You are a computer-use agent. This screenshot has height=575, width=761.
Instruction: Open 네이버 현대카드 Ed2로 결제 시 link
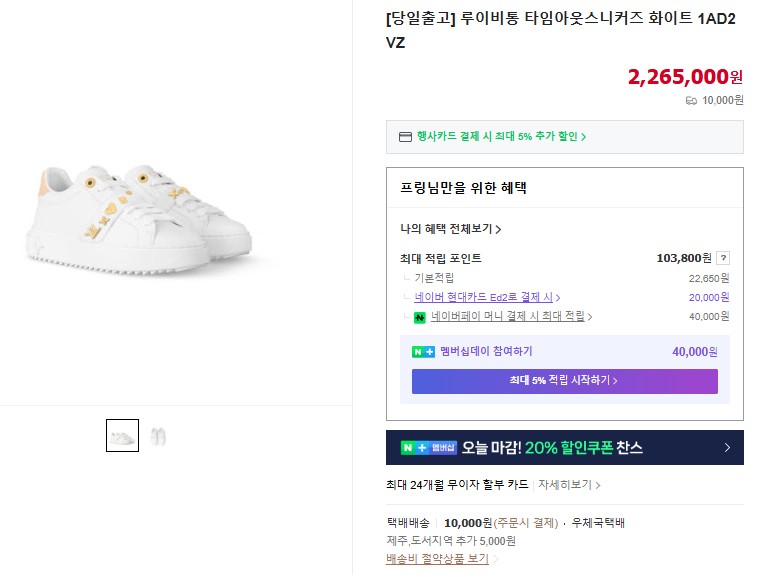(487, 297)
